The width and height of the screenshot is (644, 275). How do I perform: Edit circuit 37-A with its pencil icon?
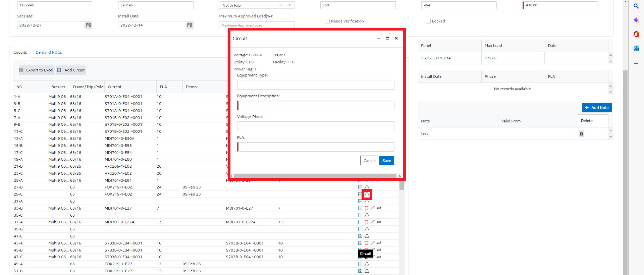tap(373, 222)
